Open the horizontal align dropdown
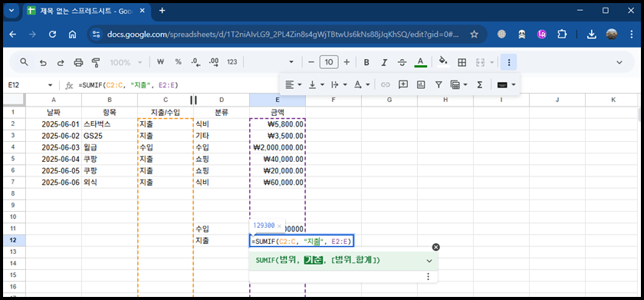The width and height of the screenshot is (644, 300). (293, 84)
